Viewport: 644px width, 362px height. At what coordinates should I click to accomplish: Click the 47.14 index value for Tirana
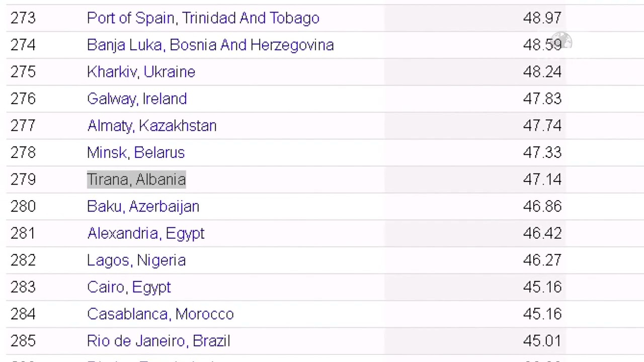point(542,179)
